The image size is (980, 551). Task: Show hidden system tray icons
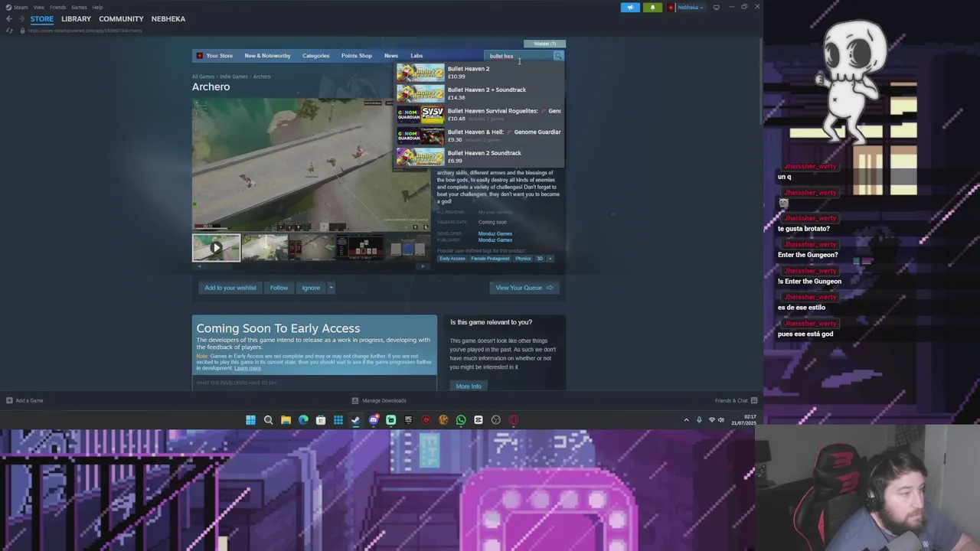686,419
